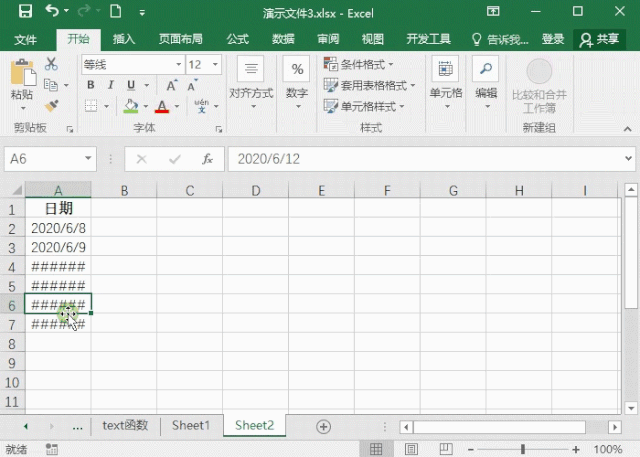Show hidden sheet tabs via the ellipsis

pos(77,427)
